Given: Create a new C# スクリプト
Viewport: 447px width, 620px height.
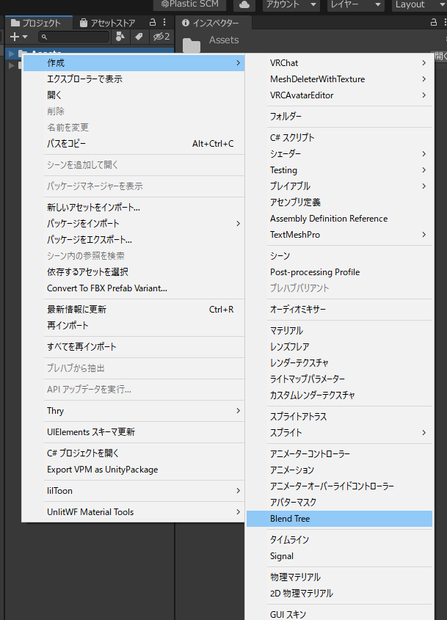Looking at the screenshot, I should pos(339,138).
